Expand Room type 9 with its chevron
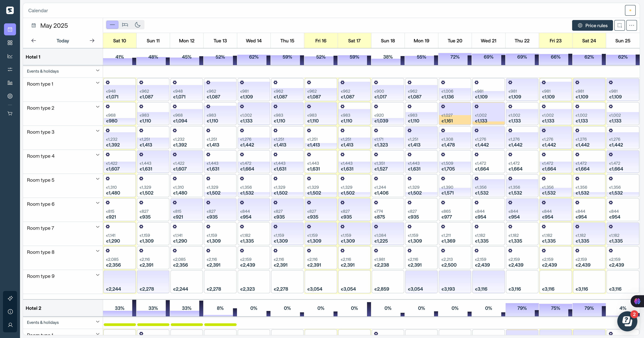The image size is (644, 338). click(98, 275)
